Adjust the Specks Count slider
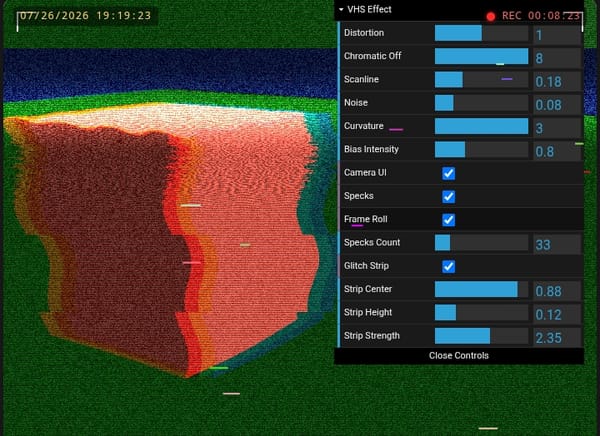This screenshot has width=600, height=436. [x=481, y=243]
